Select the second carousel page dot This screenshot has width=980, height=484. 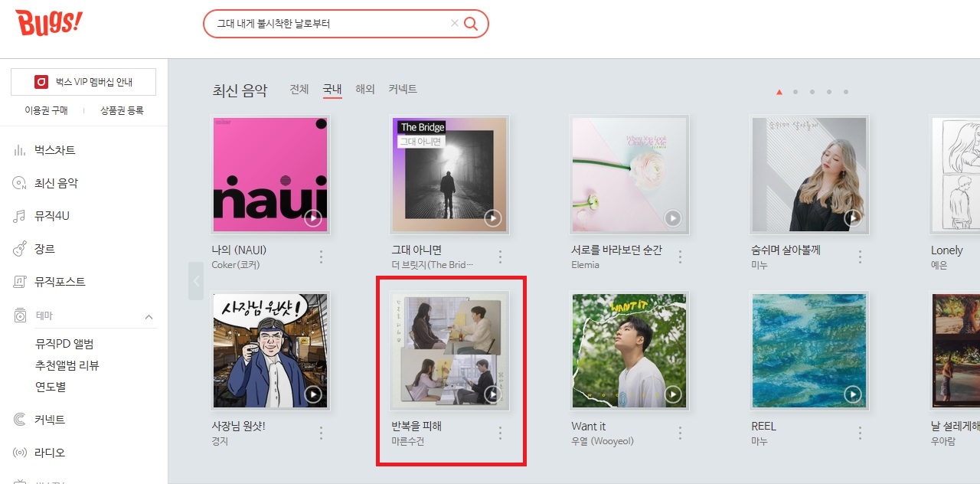click(x=795, y=92)
